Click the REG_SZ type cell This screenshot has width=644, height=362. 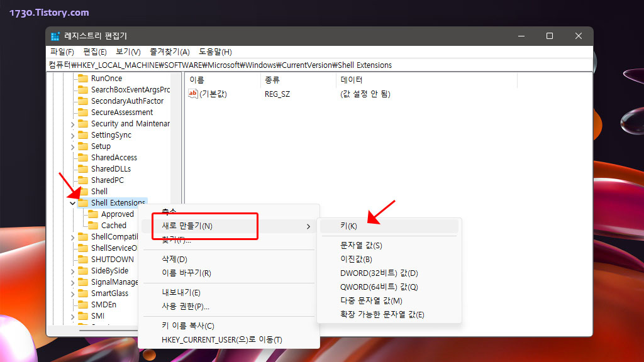(x=277, y=94)
